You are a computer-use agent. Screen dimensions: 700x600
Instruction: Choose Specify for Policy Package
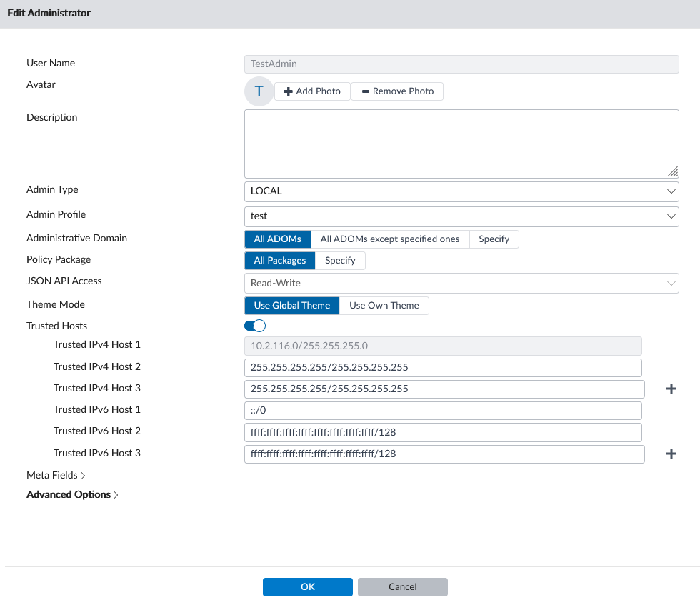(x=340, y=261)
